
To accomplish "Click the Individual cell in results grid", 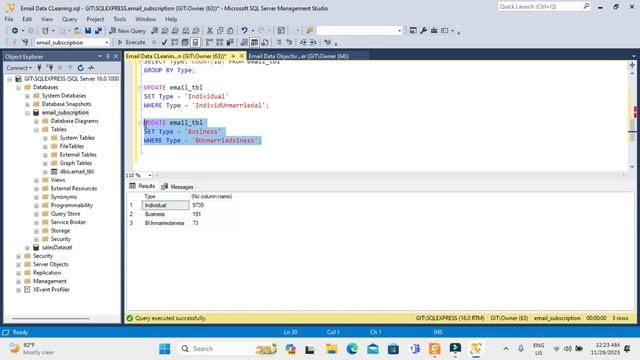I will tap(165, 205).
